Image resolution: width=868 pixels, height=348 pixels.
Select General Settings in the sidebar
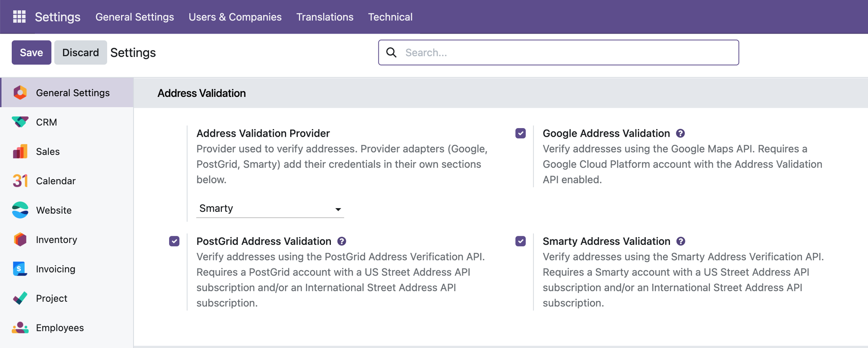pos(67,93)
